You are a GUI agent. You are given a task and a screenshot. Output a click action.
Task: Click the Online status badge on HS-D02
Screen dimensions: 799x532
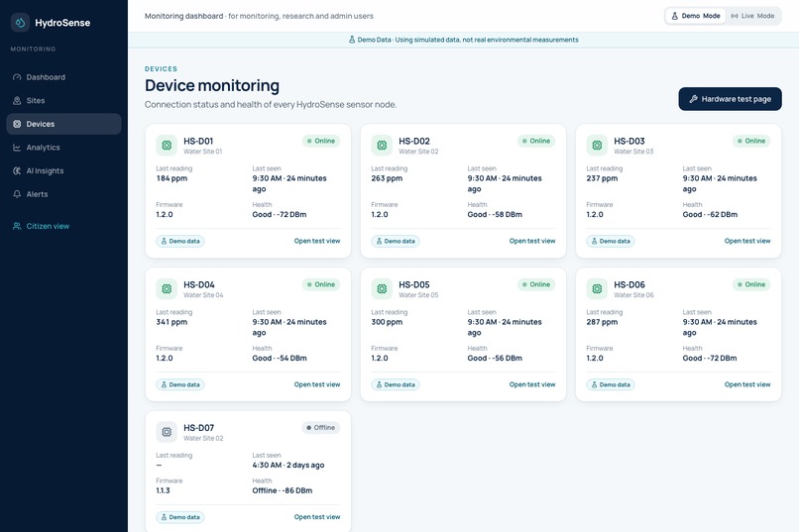536,141
